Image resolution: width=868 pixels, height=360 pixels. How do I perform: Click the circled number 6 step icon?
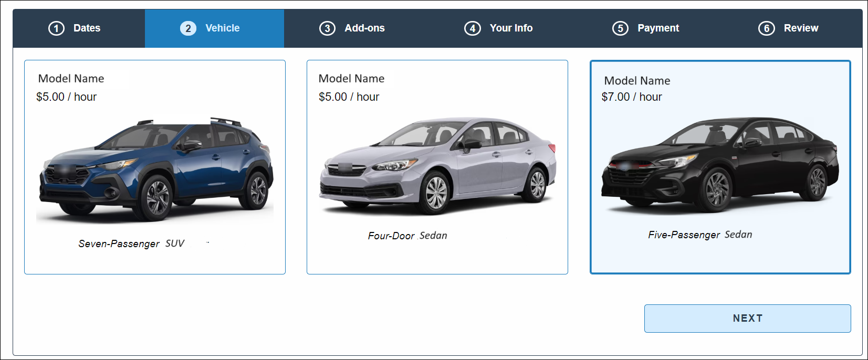[766, 28]
